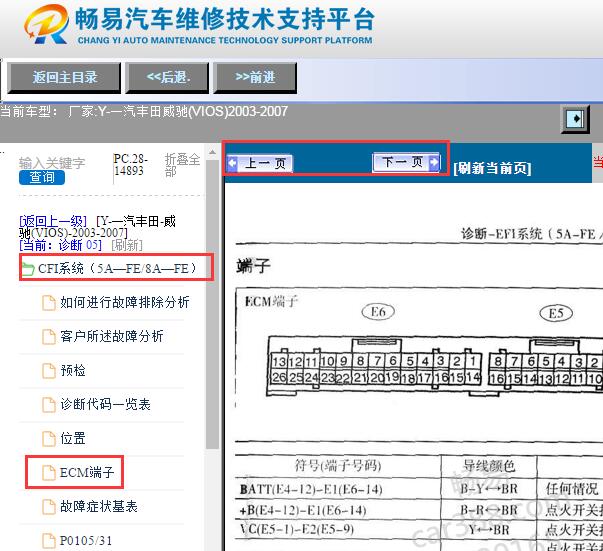
Task: Click the E6 connector label
Action: [x=378, y=312]
